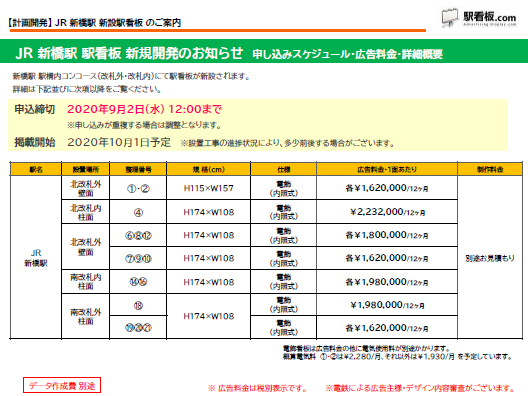528x396 pixels.
Task: Click the 仕様 column header
Action: (x=284, y=169)
